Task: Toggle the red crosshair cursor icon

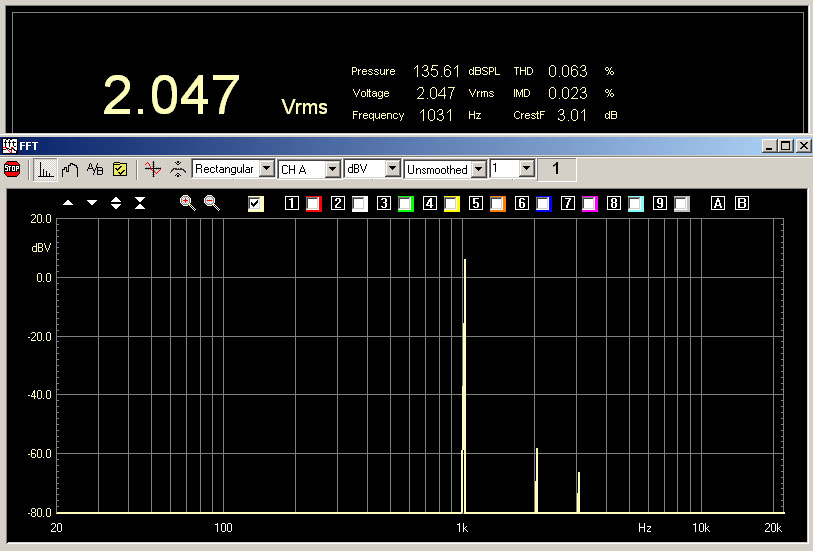Action: [x=152, y=169]
